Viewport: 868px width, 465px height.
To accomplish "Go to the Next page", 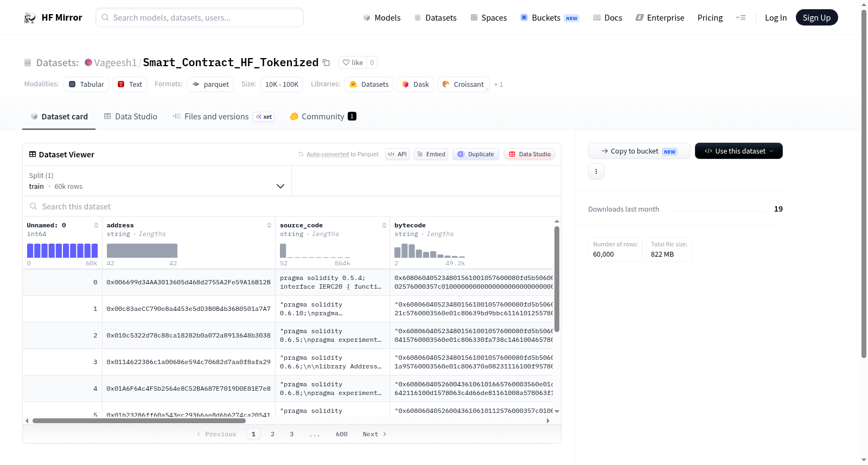I will coord(374,434).
